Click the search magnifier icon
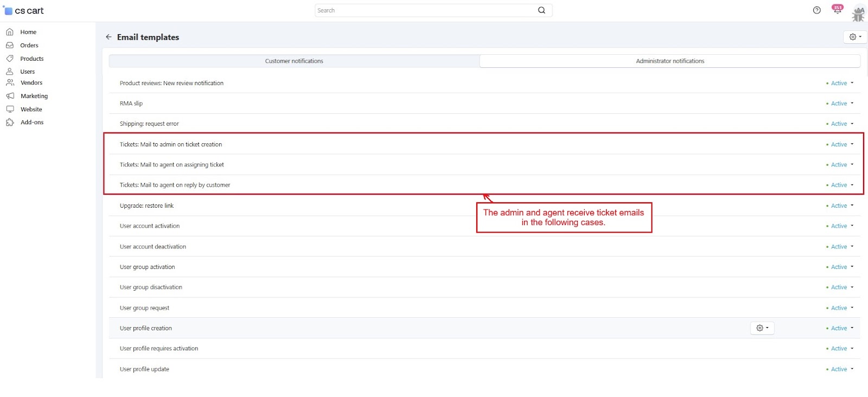Image resolution: width=868 pixels, height=397 pixels. click(541, 10)
